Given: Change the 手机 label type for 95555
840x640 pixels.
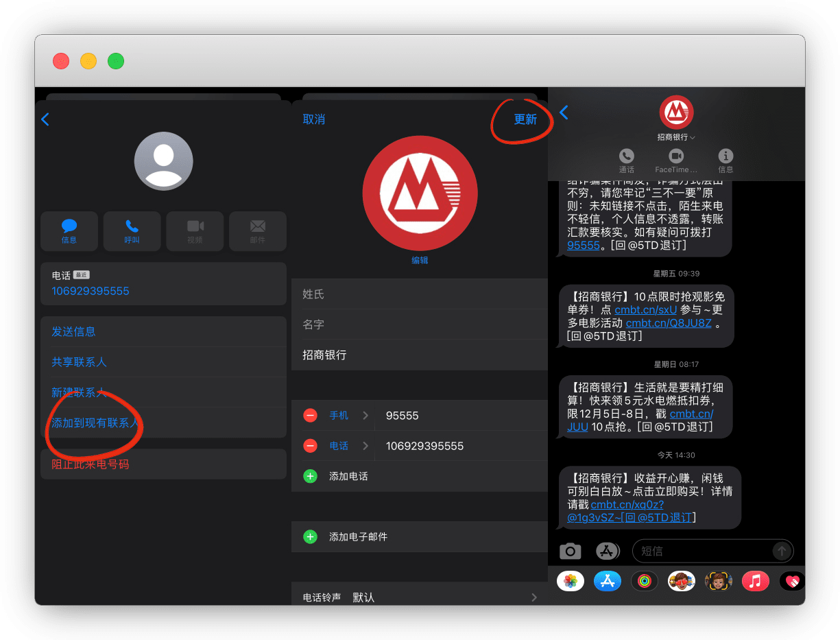Looking at the screenshot, I should point(348,416).
